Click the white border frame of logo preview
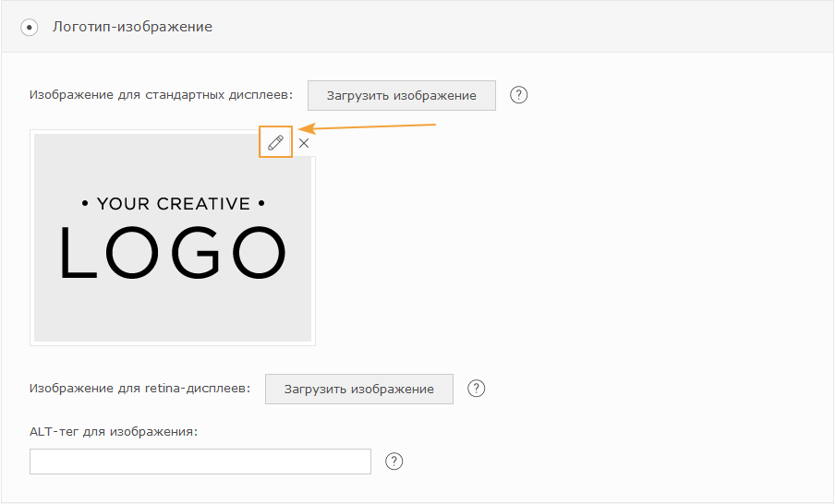This screenshot has height=504, width=836. [173, 343]
